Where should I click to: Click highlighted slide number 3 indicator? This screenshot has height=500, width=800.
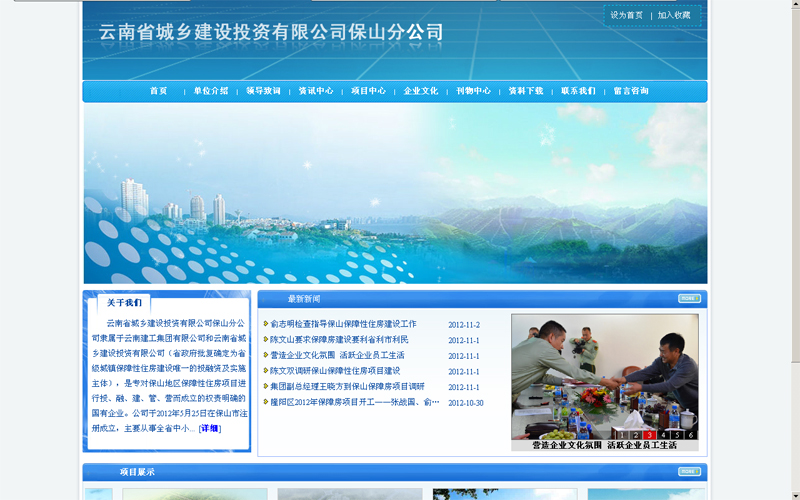649,435
